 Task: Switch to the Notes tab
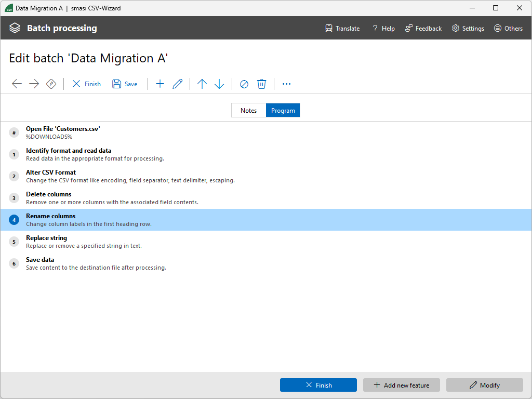tap(248, 110)
